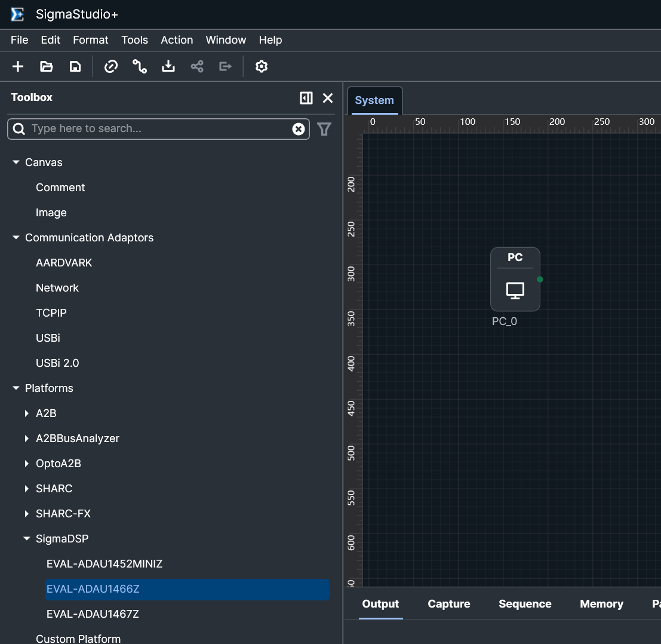Select the Network adaptor
The image size is (661, 644).
pyautogui.click(x=57, y=288)
